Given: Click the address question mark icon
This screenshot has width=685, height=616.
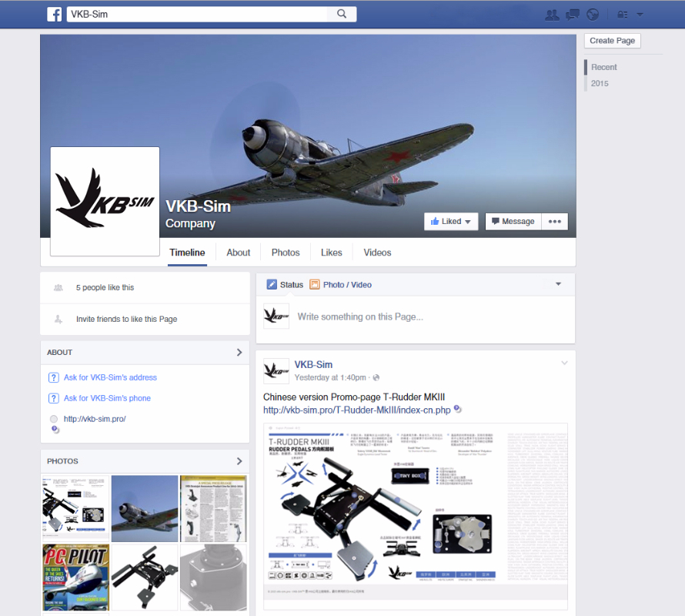Looking at the screenshot, I should [x=53, y=377].
